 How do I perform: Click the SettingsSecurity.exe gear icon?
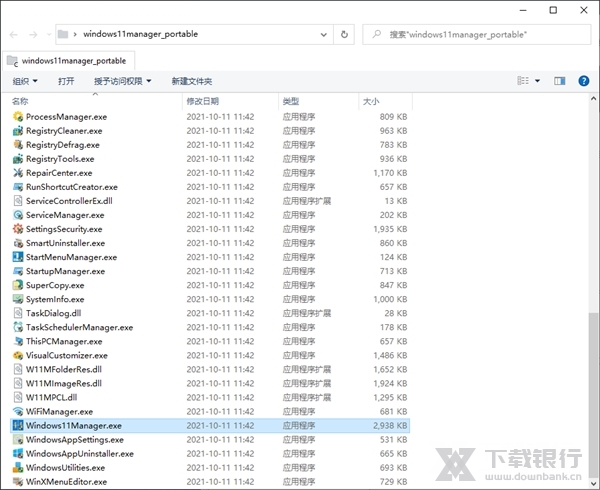click(x=18, y=229)
